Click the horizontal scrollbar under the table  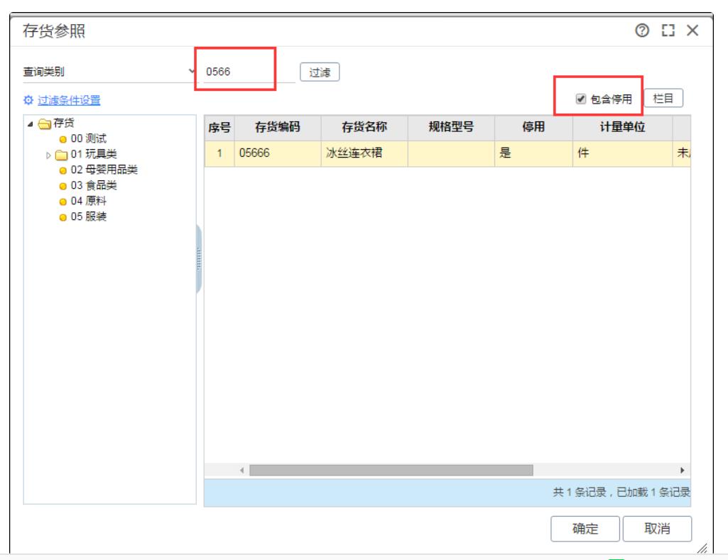[x=391, y=471]
